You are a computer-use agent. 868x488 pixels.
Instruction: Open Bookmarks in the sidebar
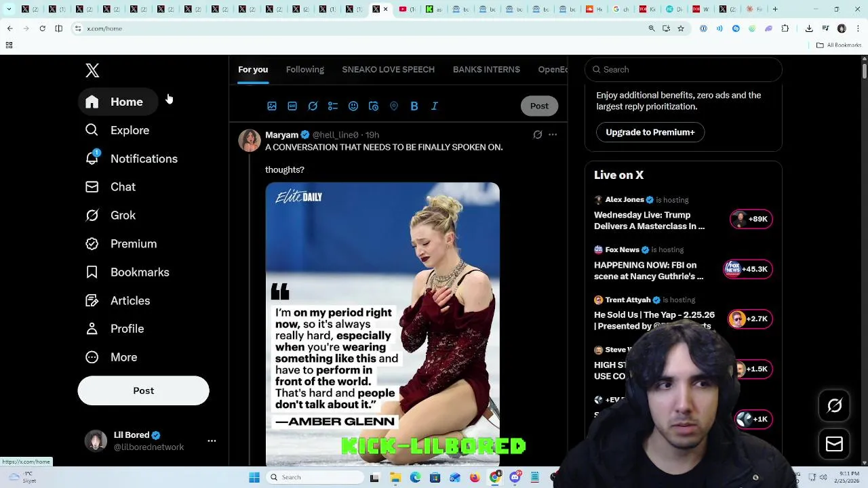(x=127, y=272)
